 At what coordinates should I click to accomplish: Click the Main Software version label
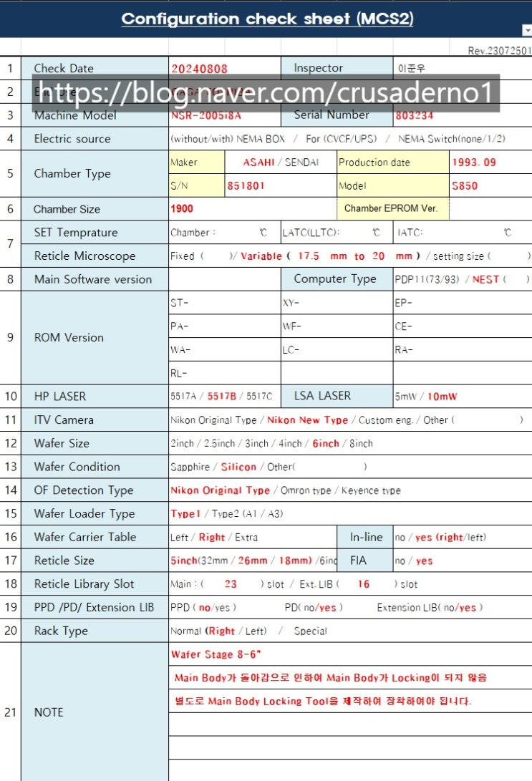point(95,279)
